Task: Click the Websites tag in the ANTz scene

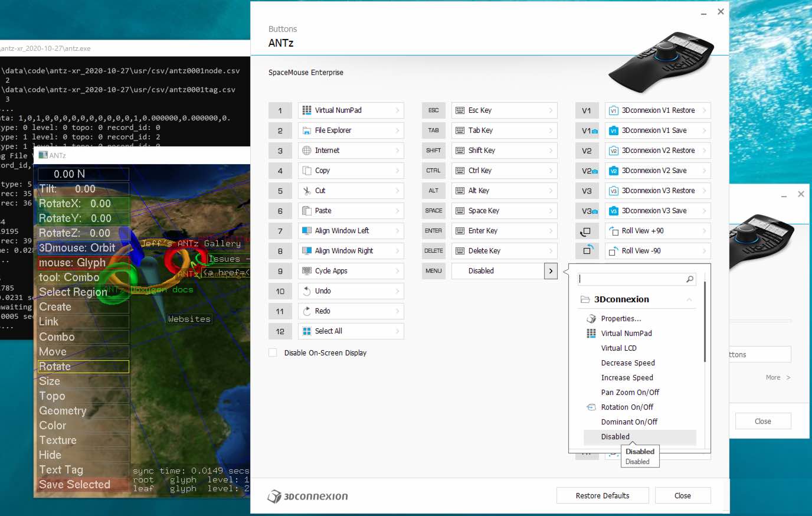Action: point(189,319)
